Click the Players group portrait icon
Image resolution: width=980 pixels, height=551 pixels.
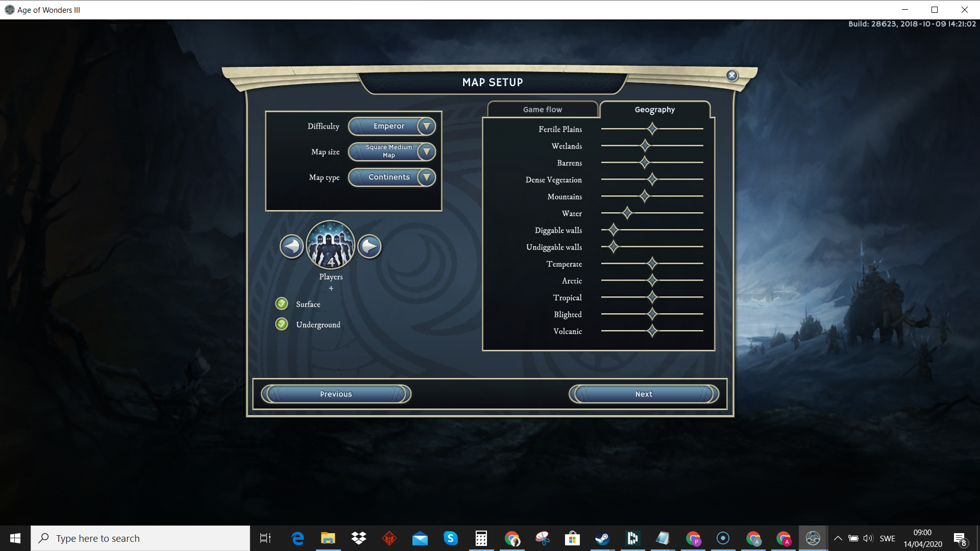[331, 245]
